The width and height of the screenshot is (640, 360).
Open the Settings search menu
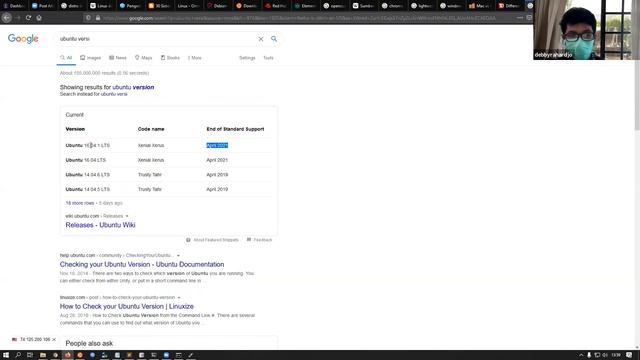[247, 58]
